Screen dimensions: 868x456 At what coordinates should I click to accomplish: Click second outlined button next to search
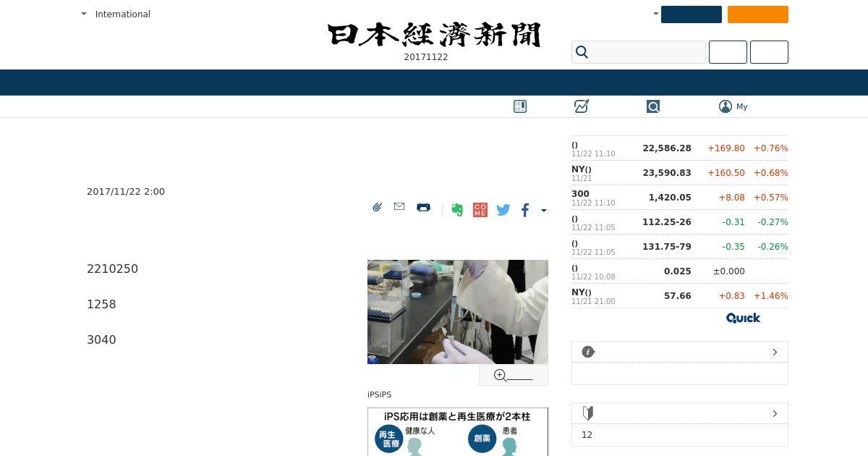(x=769, y=52)
